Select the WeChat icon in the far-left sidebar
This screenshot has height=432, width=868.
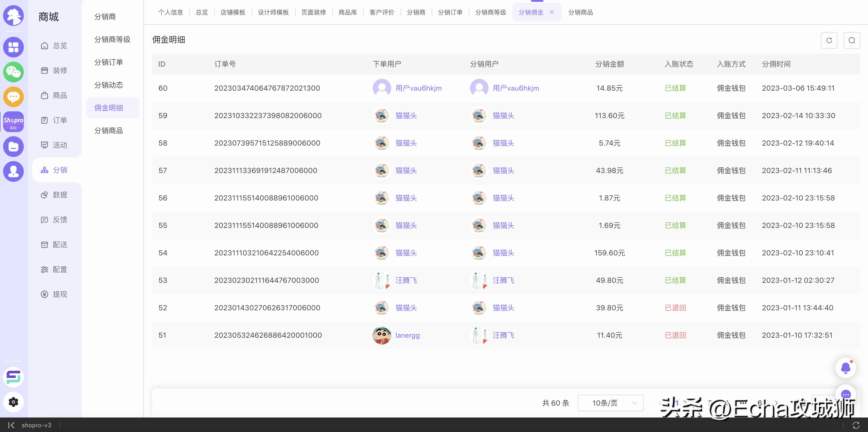coord(13,72)
